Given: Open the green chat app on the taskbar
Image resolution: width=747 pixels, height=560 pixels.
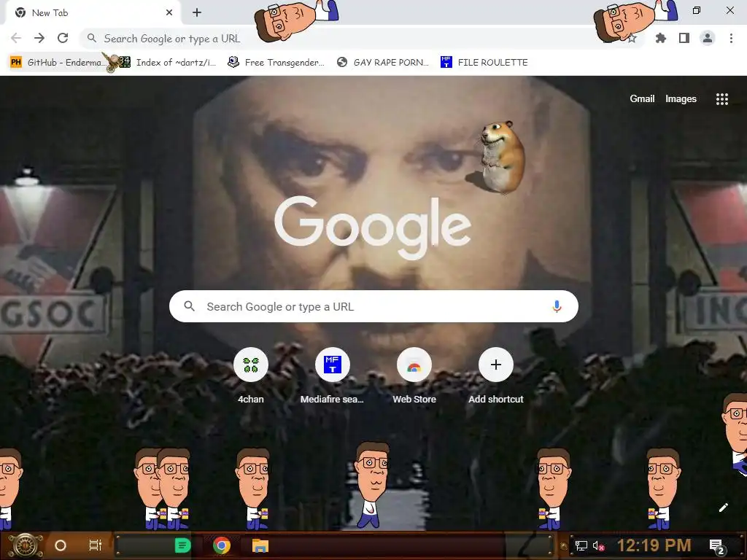Looking at the screenshot, I should 182,545.
